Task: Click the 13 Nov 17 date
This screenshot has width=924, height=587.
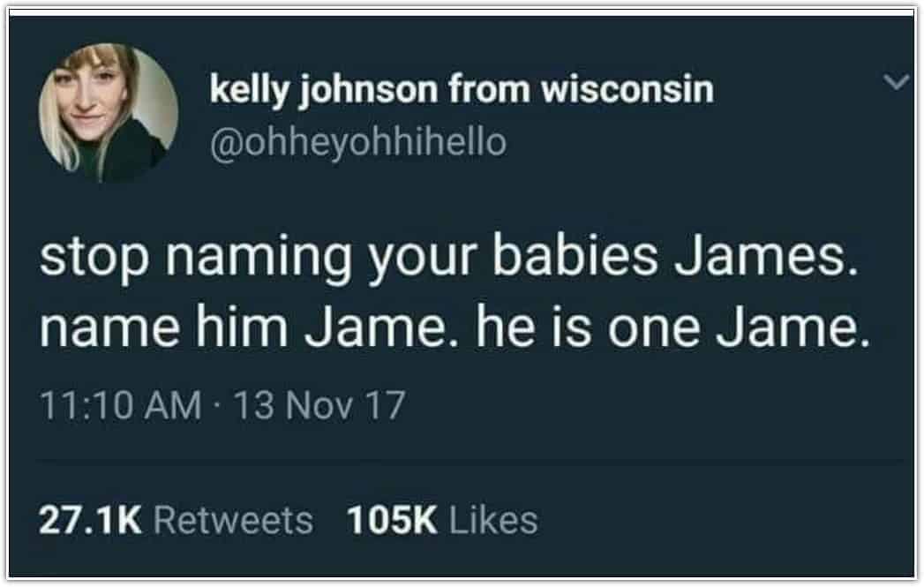Action: pos(320,405)
